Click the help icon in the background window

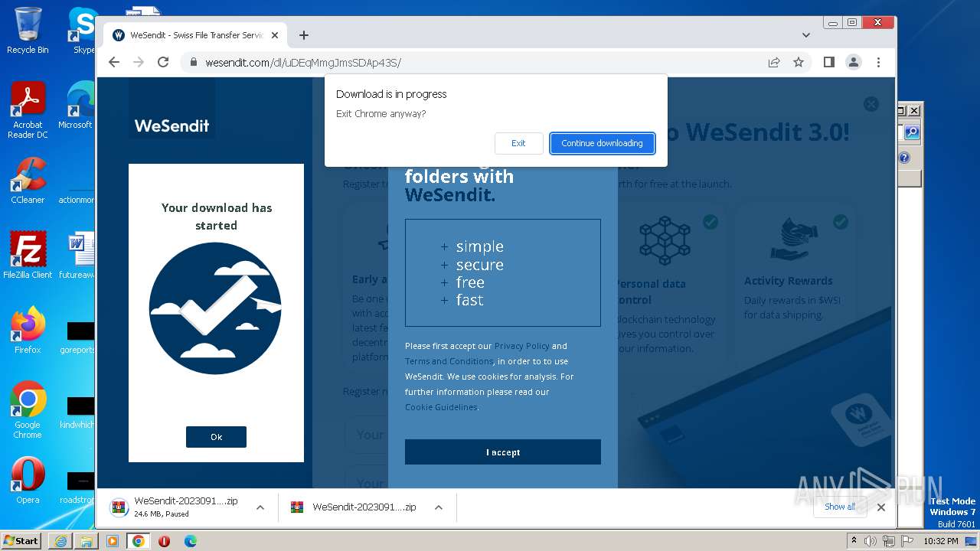904,158
